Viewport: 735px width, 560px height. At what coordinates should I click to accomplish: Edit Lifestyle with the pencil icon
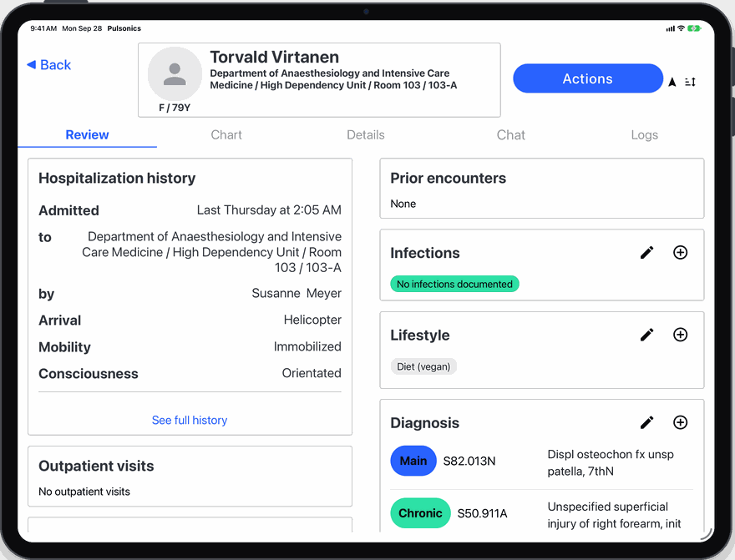point(646,335)
